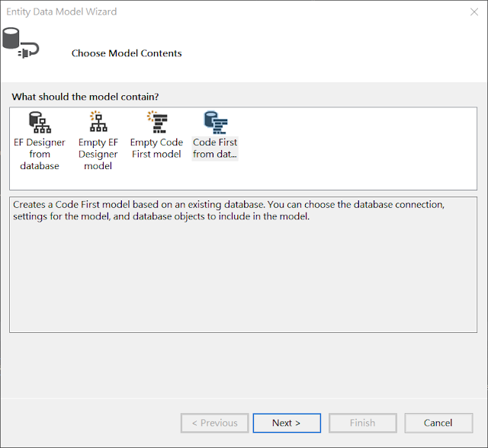Go to the Next wizard step

pos(287,423)
